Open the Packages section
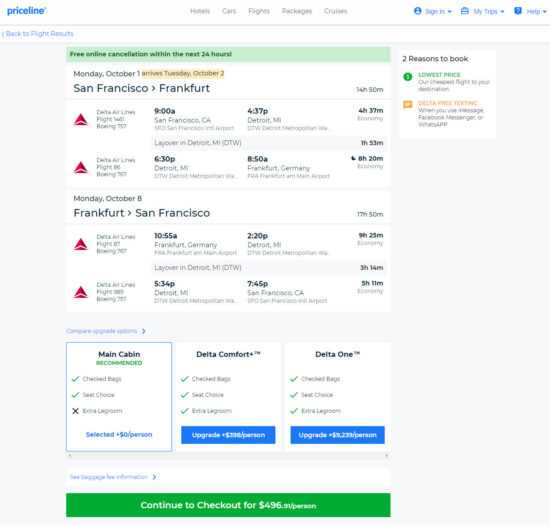The width and height of the screenshot is (550, 526). (x=297, y=11)
